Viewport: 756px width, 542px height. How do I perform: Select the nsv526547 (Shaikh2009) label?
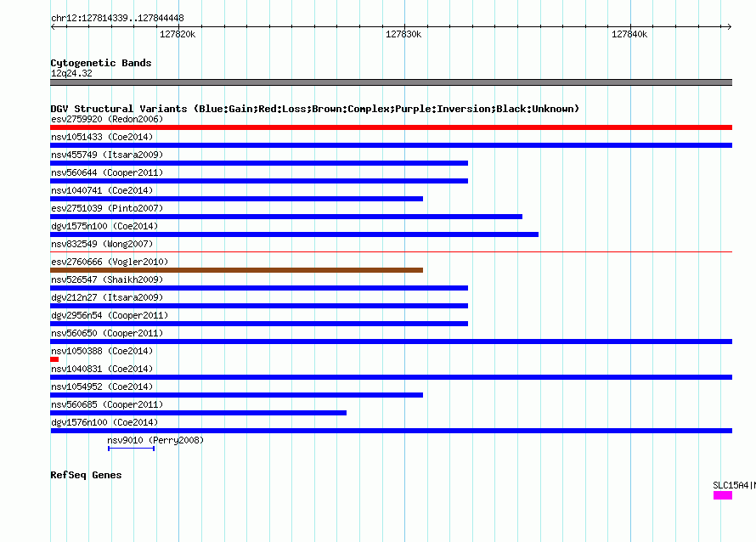107,279
